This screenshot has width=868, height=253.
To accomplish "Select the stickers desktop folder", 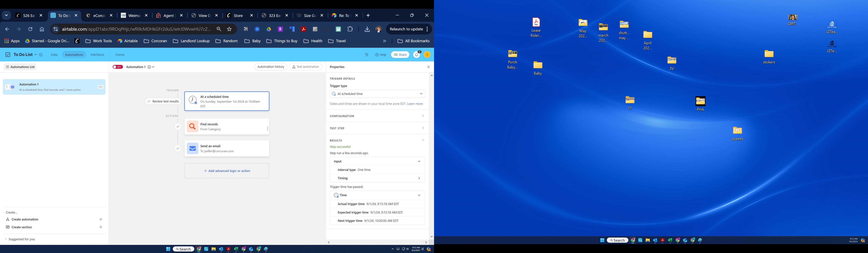I will point(769,57).
